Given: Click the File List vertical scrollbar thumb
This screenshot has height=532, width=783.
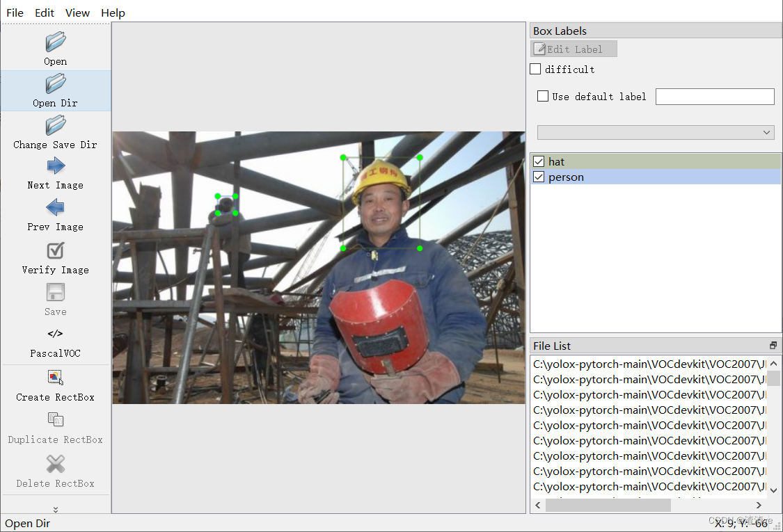Looking at the screenshot, I should click(773, 378).
